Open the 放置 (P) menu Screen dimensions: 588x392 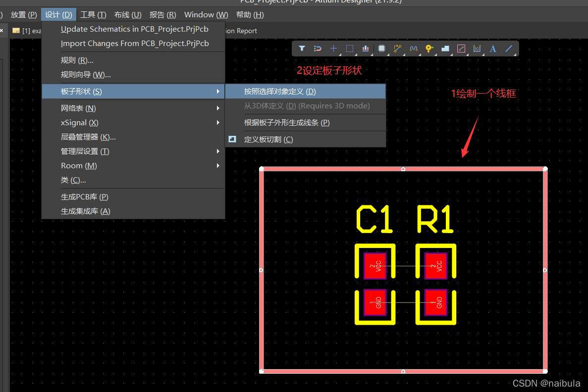coord(24,15)
